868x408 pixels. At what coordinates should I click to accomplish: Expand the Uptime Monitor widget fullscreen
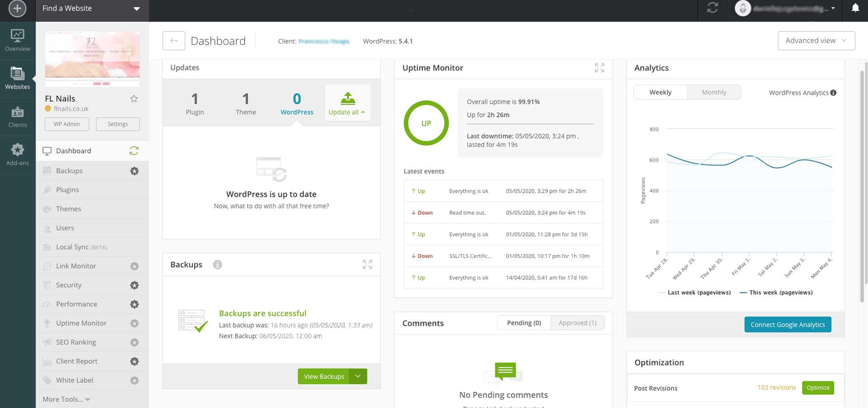tap(599, 68)
